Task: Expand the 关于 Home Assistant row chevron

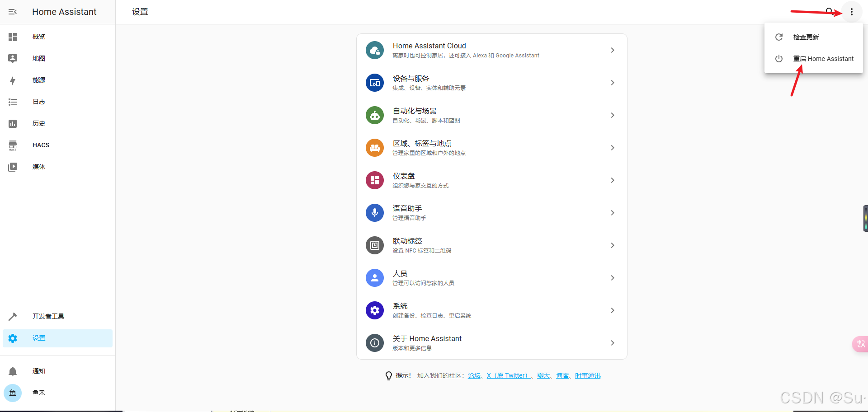Action: [613, 343]
